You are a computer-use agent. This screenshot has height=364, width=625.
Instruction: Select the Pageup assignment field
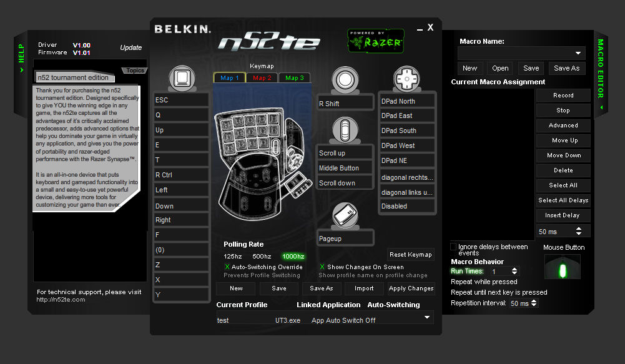pos(345,239)
